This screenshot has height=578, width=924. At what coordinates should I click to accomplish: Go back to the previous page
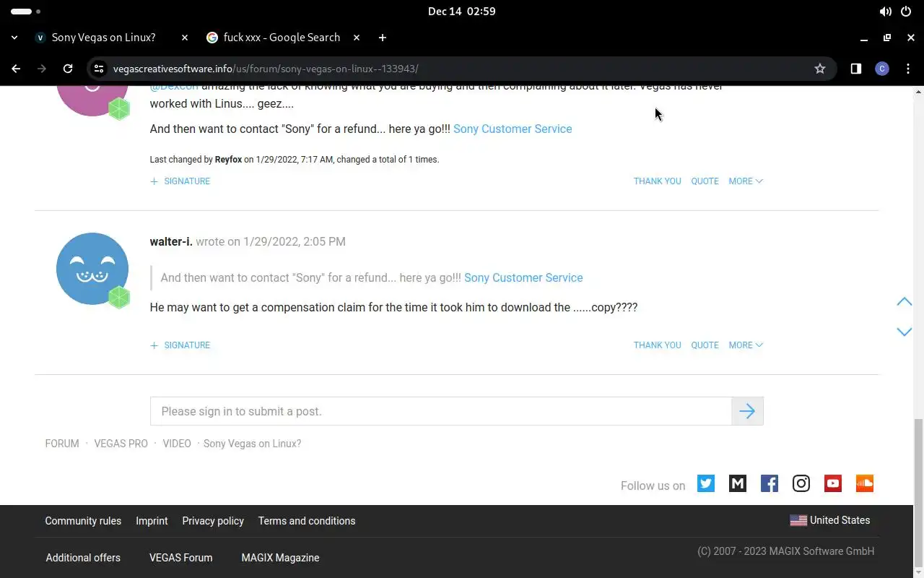[x=16, y=69]
